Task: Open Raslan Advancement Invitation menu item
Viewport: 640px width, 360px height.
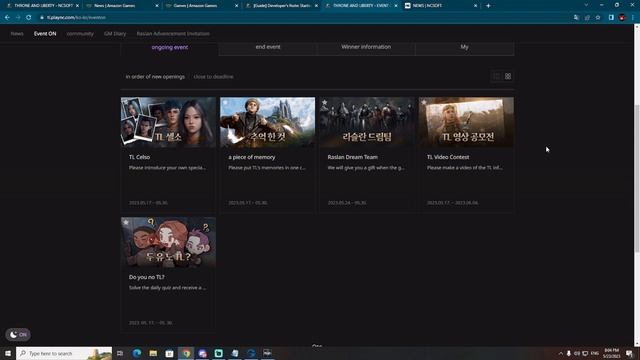Action: pyautogui.click(x=173, y=33)
